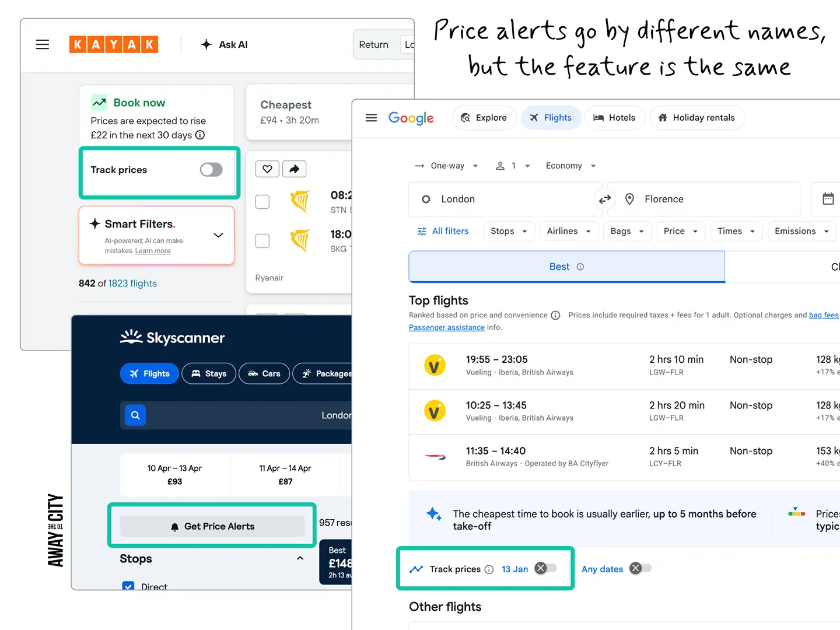This screenshot has width=840, height=630.
Task: Open Holiday rentals tab in Google
Action: pyautogui.click(x=696, y=118)
